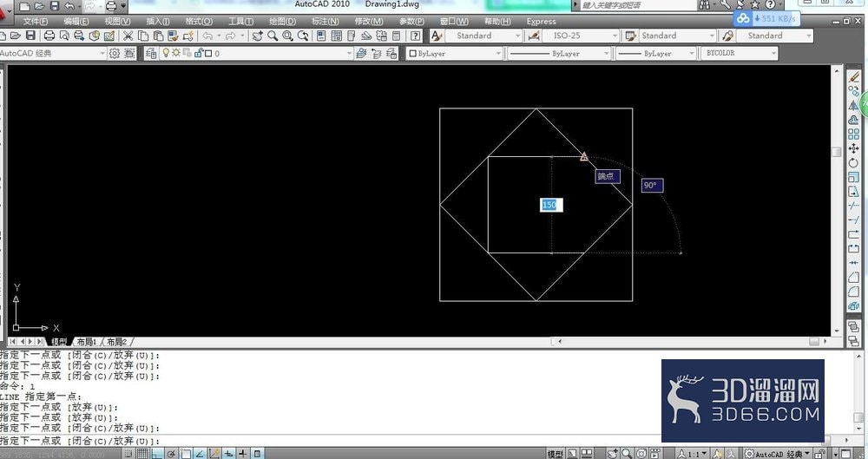
Task: Open the Tool Palettes window icon
Action: tap(351, 36)
